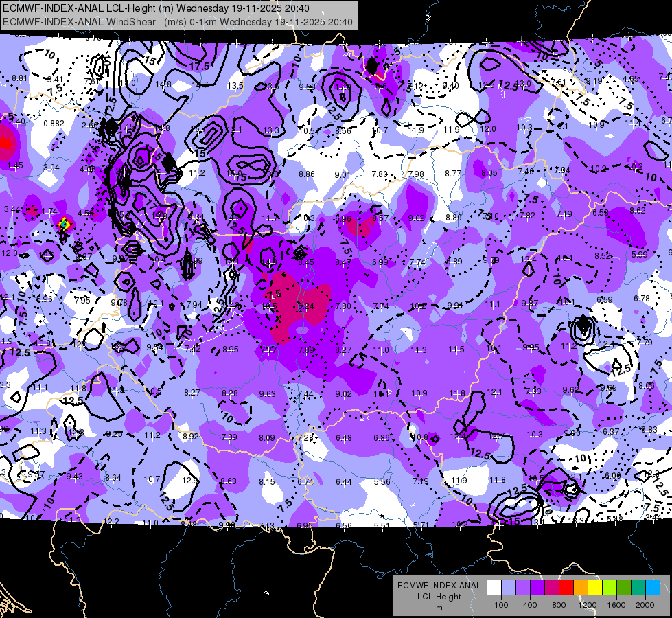Click the grid value 1.45
This screenshot has width=672, height=618.
point(15,165)
